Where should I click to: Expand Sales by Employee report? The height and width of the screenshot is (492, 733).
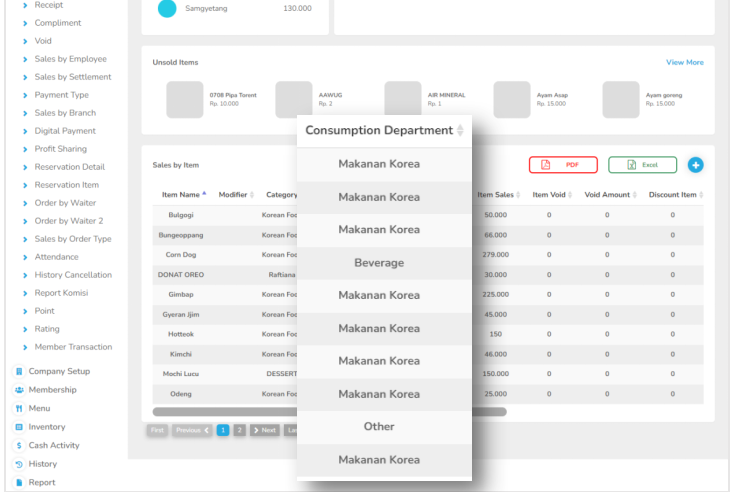[x=70, y=59]
